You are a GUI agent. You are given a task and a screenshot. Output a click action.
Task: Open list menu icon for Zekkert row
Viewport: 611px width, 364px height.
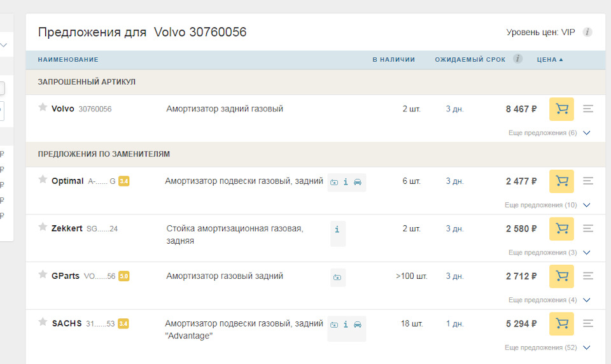pyautogui.click(x=588, y=228)
